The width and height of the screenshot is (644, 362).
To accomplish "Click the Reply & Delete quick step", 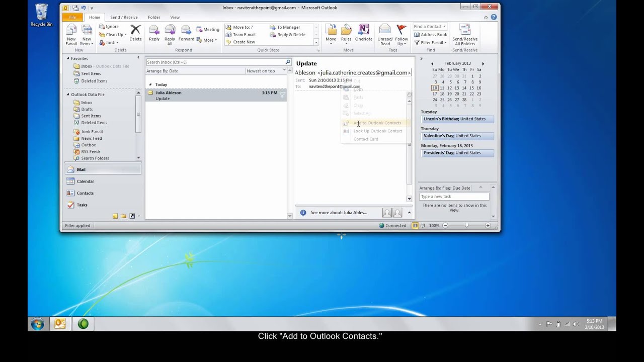I will 288,35.
